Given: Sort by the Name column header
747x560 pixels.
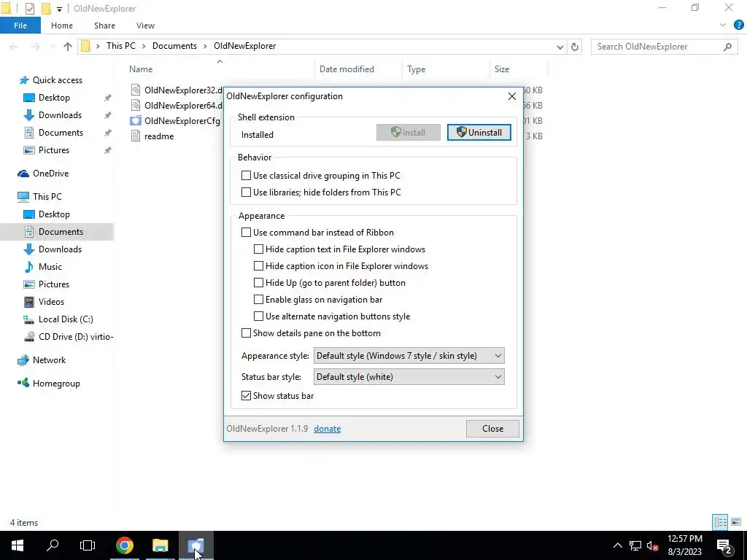Looking at the screenshot, I should pyautogui.click(x=141, y=69).
